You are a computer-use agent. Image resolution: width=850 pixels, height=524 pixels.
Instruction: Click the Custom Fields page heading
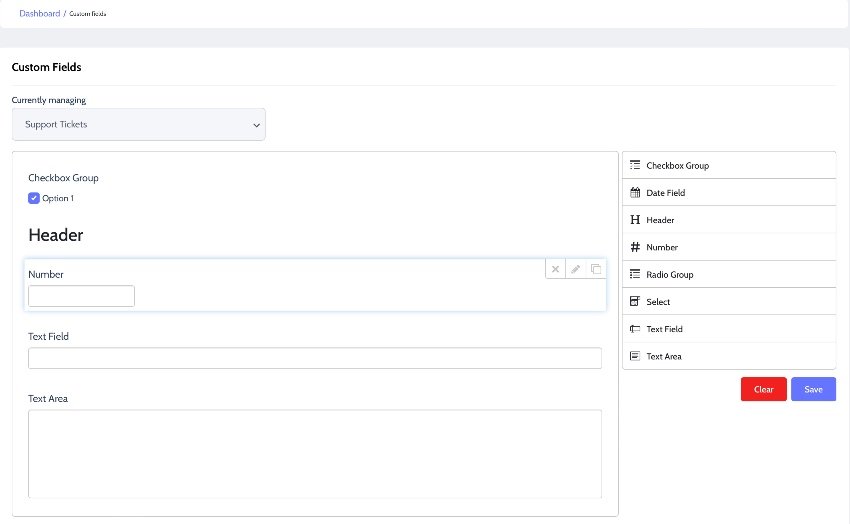pos(47,67)
